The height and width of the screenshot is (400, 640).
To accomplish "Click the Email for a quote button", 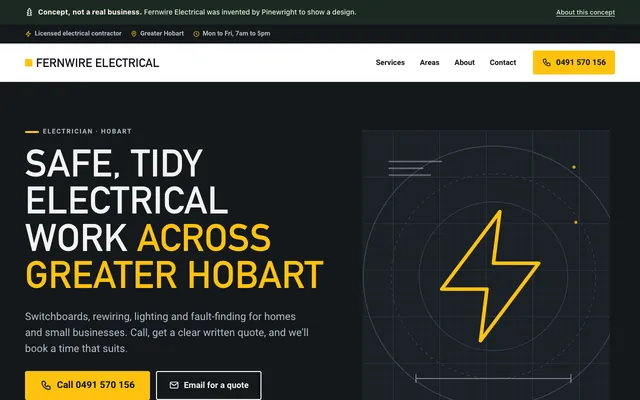I will [209, 385].
